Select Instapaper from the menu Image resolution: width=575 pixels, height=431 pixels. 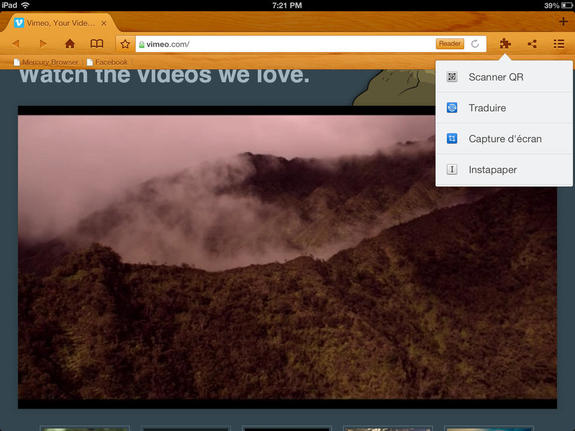point(504,169)
